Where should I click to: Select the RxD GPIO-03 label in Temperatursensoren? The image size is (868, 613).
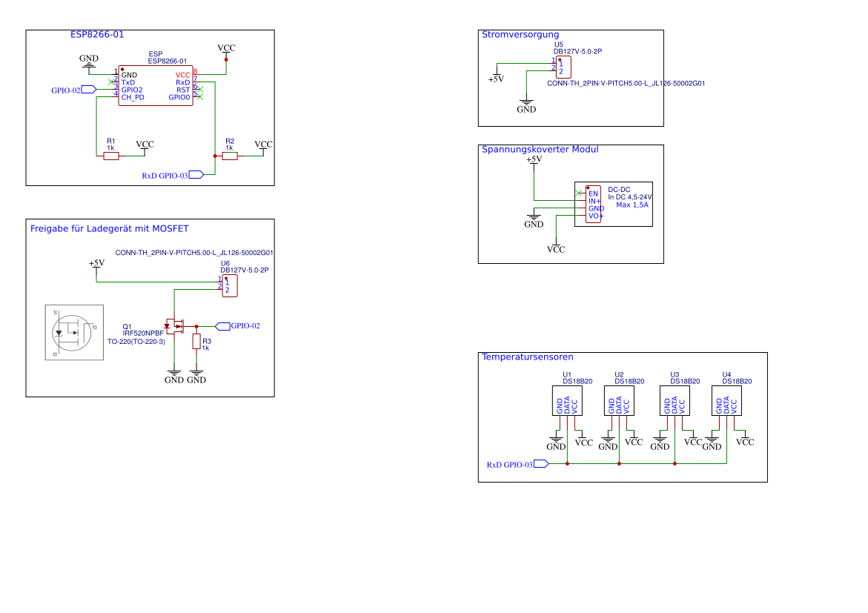[x=517, y=463]
